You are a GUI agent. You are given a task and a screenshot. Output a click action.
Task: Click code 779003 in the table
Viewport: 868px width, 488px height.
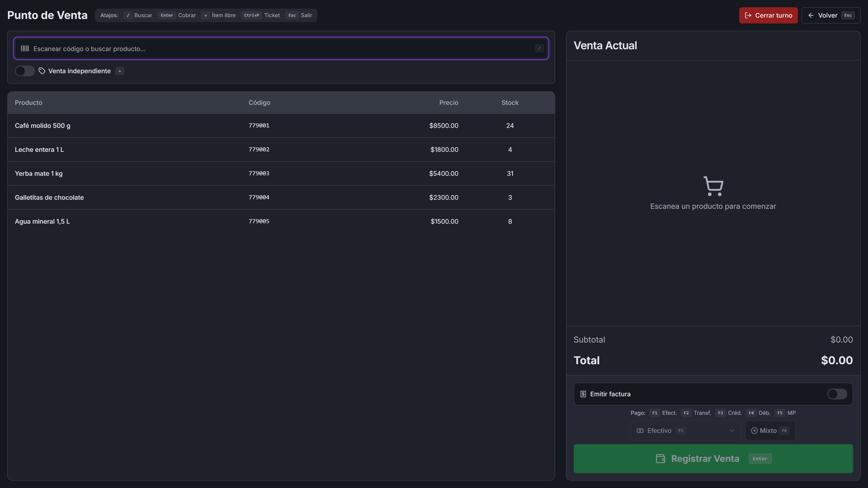pyautogui.click(x=259, y=174)
